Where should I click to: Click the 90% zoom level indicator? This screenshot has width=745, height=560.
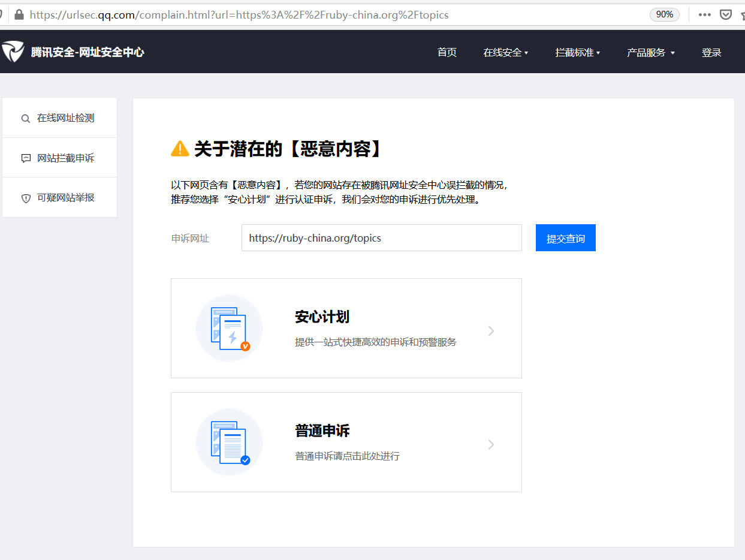pyautogui.click(x=665, y=14)
